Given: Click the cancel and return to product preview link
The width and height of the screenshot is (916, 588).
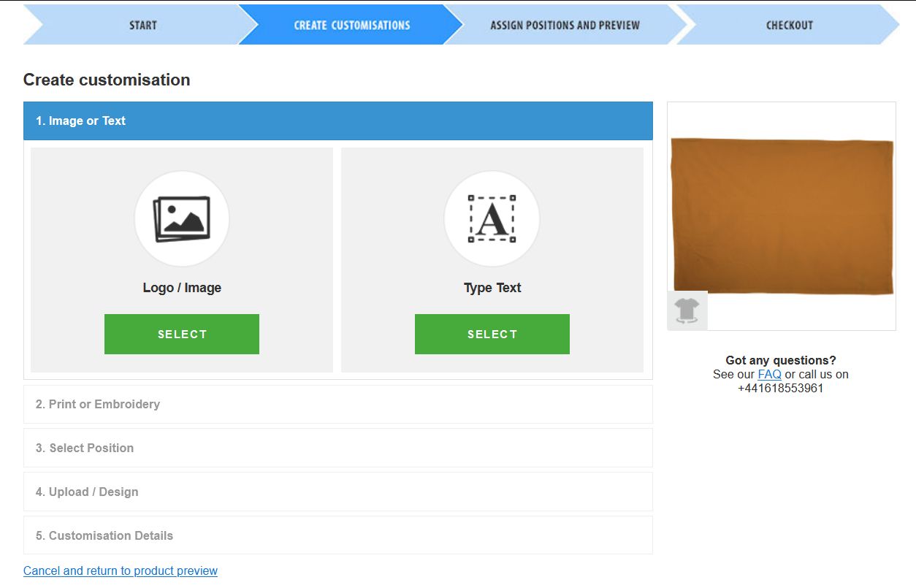Looking at the screenshot, I should (120, 570).
